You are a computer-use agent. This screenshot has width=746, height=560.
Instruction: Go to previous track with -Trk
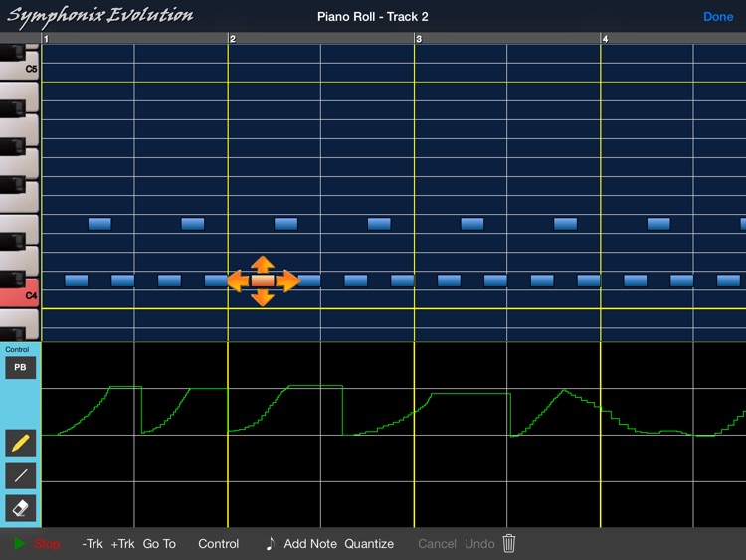tap(93, 543)
